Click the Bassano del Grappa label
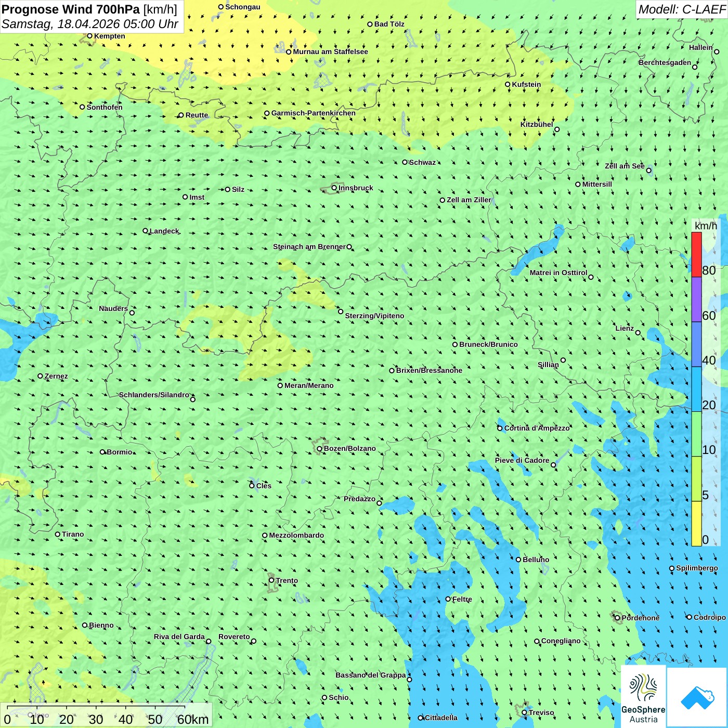The width and height of the screenshot is (728, 728). click(x=371, y=675)
